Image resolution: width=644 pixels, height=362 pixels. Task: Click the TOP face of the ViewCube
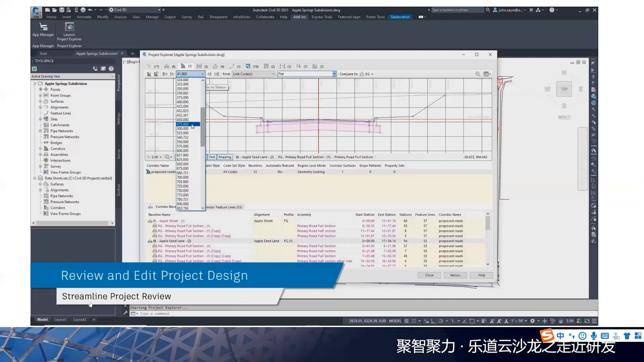564,89
